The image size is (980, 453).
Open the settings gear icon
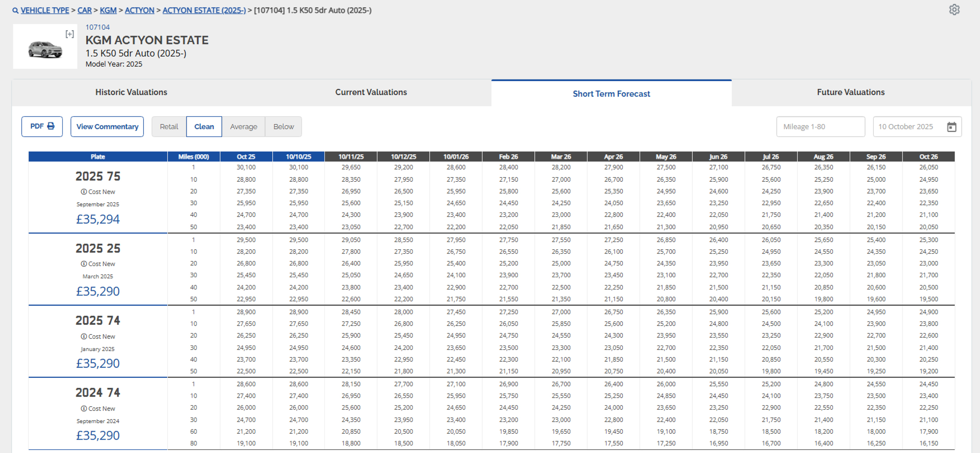[954, 9]
